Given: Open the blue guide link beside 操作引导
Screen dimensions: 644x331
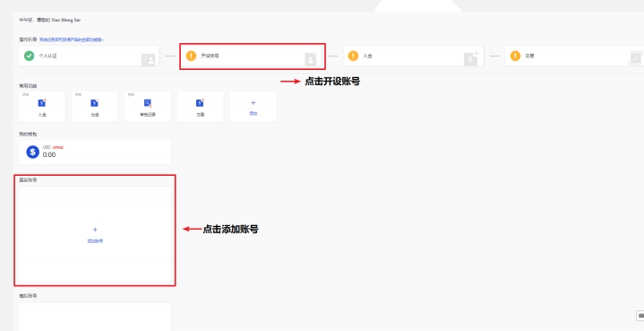Looking at the screenshot, I should pyautogui.click(x=72, y=39).
